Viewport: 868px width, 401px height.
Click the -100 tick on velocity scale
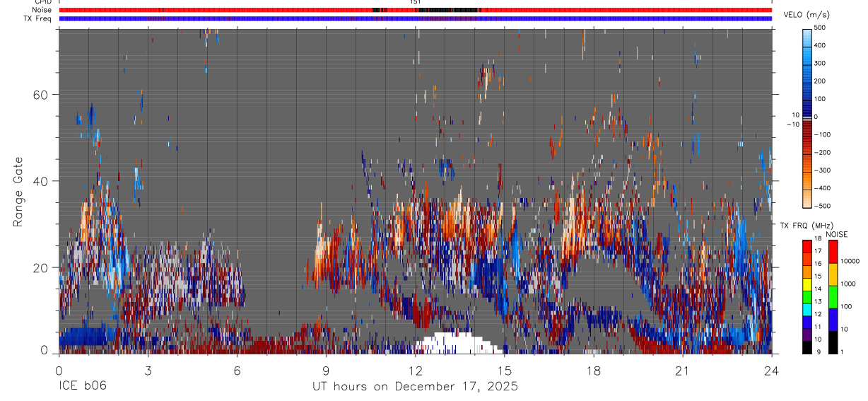(x=823, y=134)
